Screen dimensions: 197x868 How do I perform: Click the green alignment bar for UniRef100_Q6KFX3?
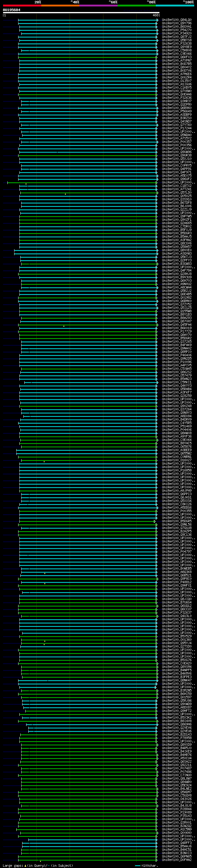[88, 57]
